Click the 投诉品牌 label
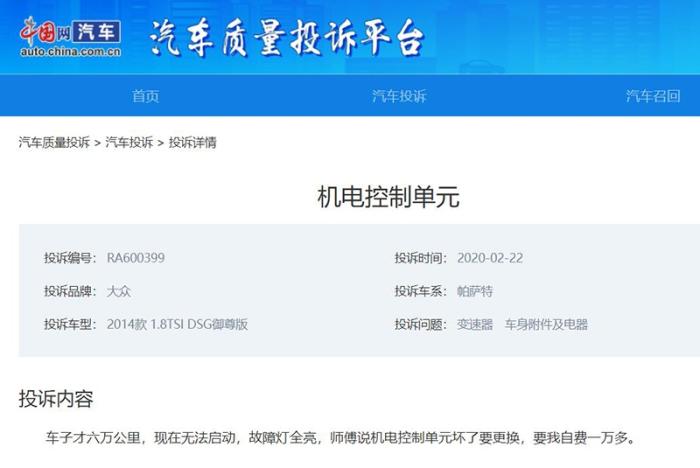Image resolution: width=700 pixels, height=468 pixels. [x=70, y=291]
